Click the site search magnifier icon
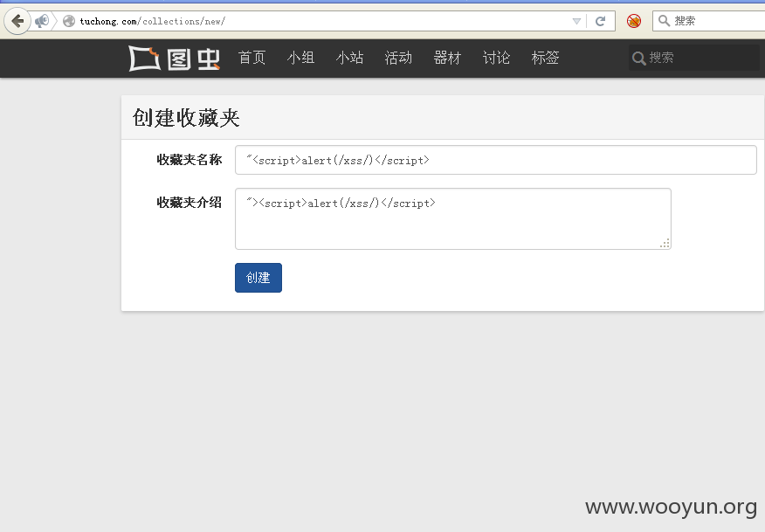The image size is (765, 532). click(x=638, y=58)
